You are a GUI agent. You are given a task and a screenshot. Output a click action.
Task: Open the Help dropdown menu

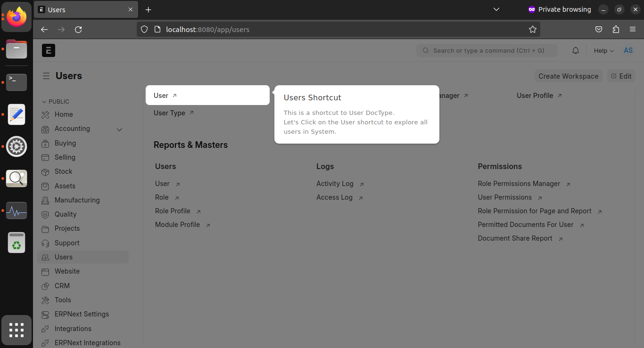click(x=603, y=50)
